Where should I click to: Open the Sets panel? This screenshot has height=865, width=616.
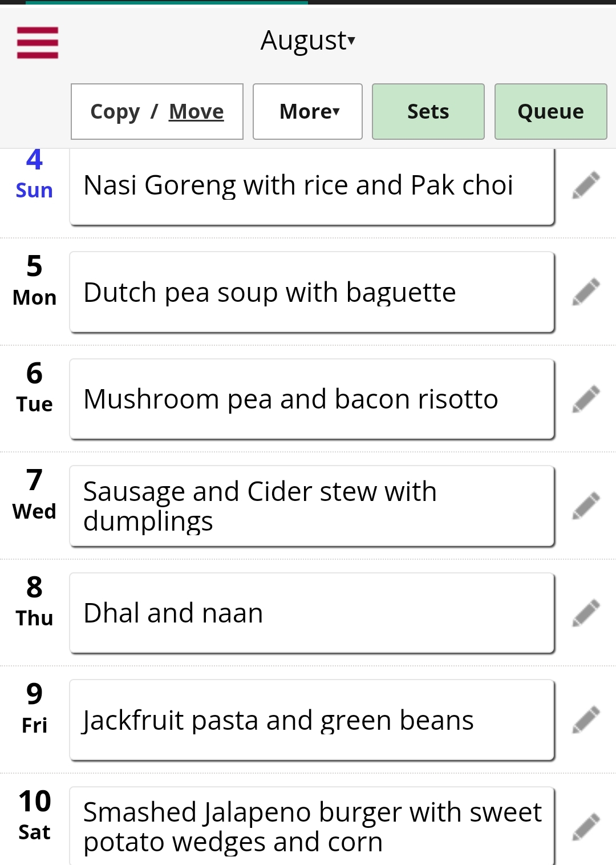click(x=428, y=111)
